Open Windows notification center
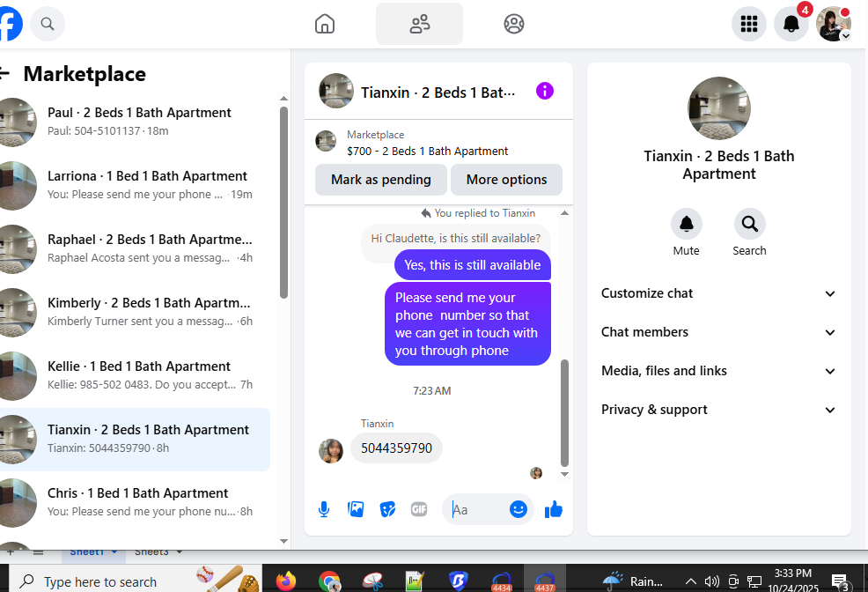Viewport: 868px width, 592px height. coord(841,581)
